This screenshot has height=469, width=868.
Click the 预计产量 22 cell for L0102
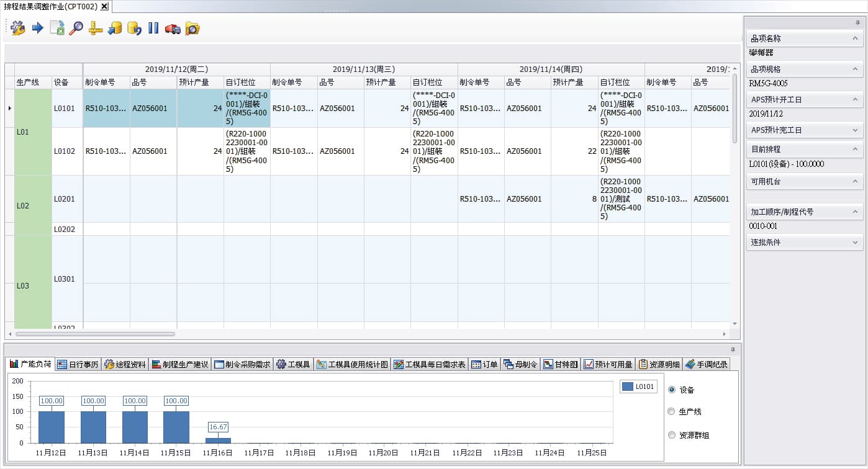[x=574, y=151]
